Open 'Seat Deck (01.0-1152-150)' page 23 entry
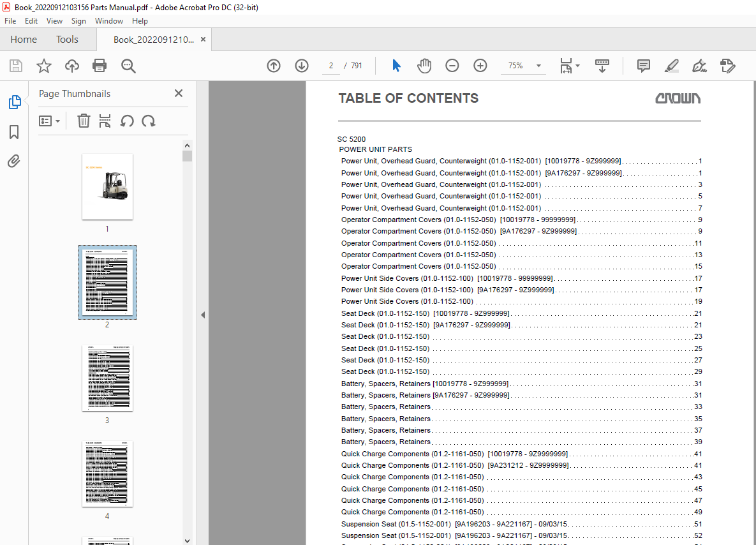This screenshot has height=545, width=756. coord(521,337)
